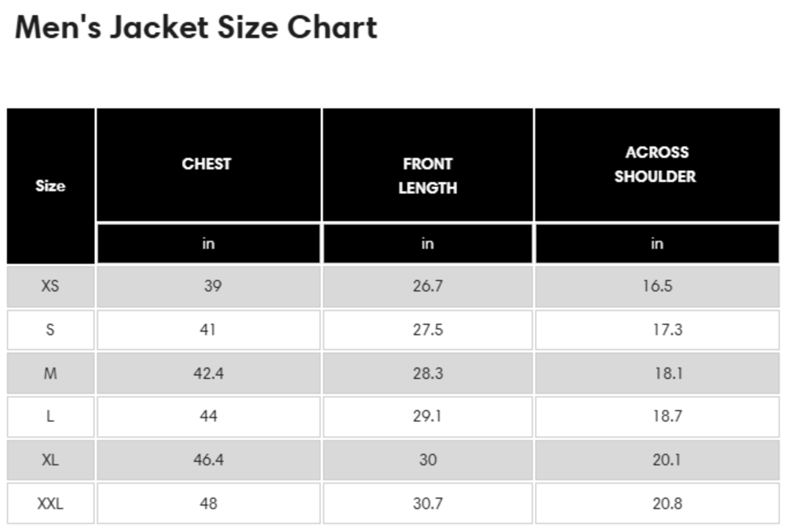The height and width of the screenshot is (532, 804).
Task: Click the Men's Jacket Size Chart title
Action: [x=196, y=27]
